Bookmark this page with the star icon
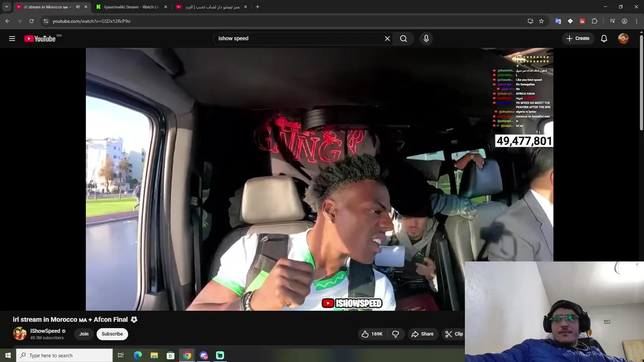Image resolution: width=644 pixels, height=362 pixels. coord(541,21)
